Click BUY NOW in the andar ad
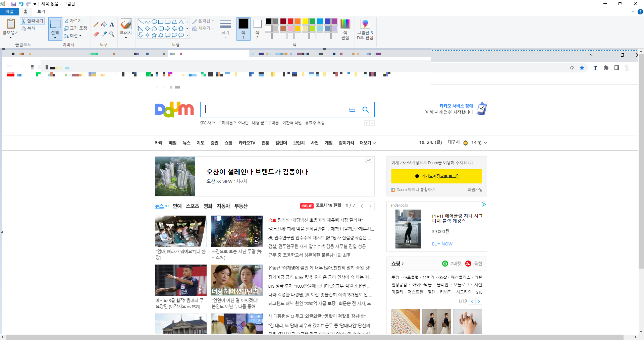Screen dimensions: 644x340 (x=442, y=244)
